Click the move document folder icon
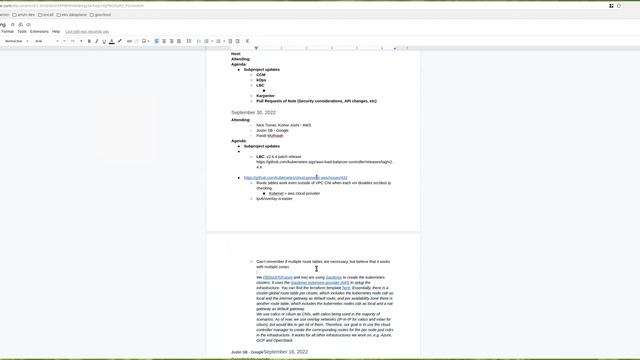Image resolution: width=640 pixels, height=360 pixels. pyautogui.click(x=20, y=24)
